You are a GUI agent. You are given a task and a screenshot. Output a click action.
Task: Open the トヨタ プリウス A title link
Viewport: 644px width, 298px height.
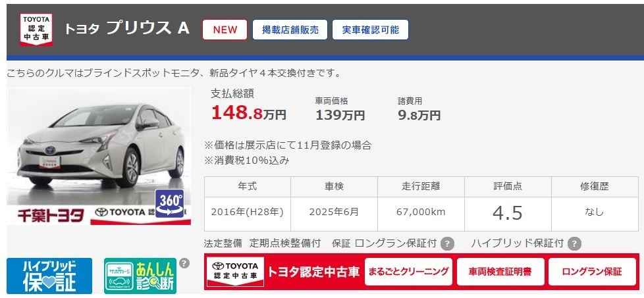[127, 28]
